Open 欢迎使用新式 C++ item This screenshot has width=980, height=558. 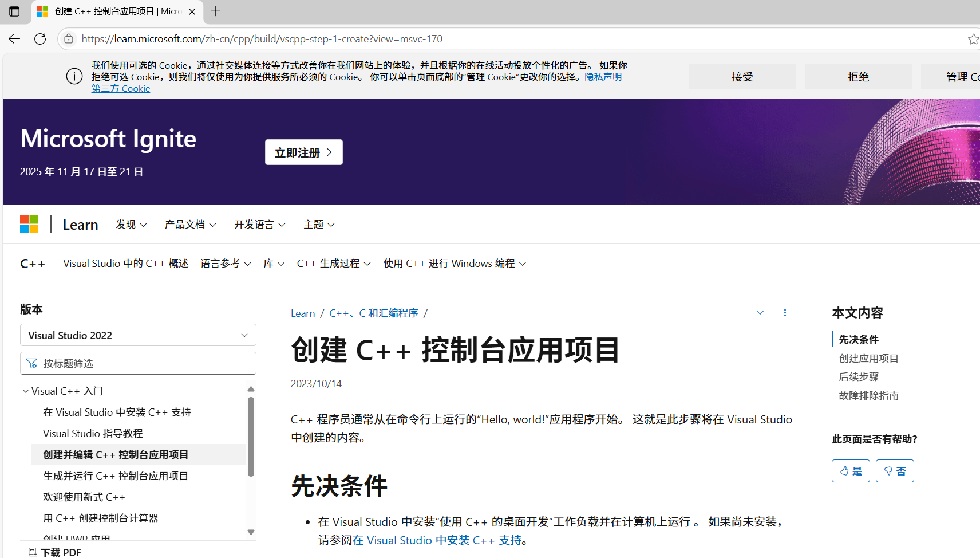pos(84,497)
